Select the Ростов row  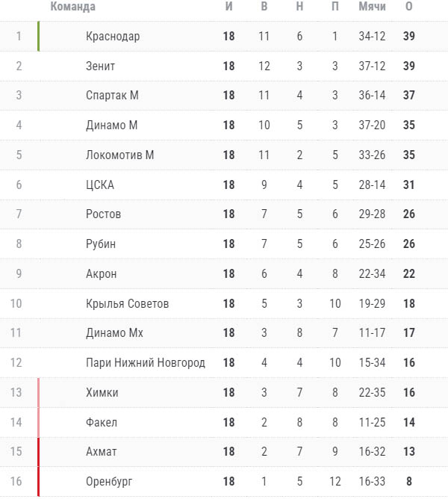point(103,214)
